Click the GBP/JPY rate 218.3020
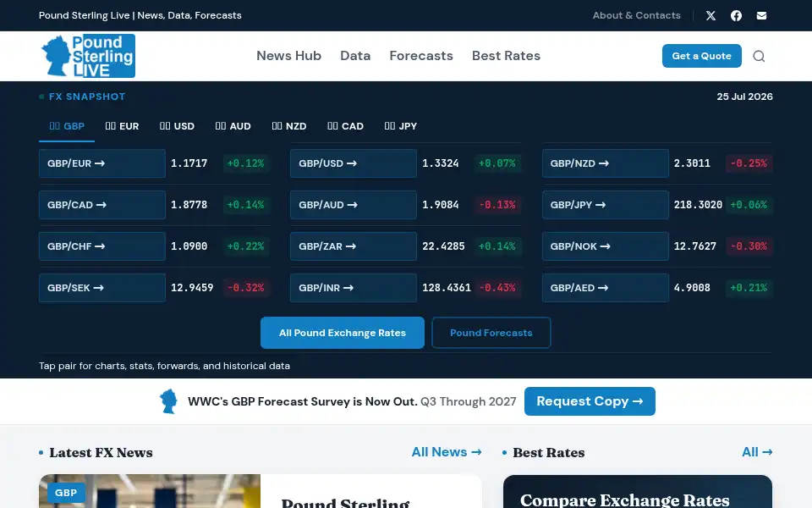 tap(698, 205)
